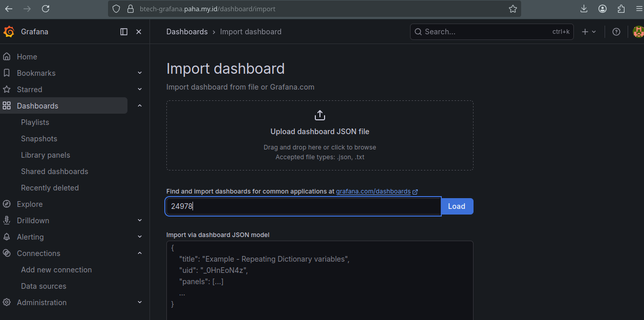Click the Starred star icon
Viewport: 644px width, 320px height.
7,90
